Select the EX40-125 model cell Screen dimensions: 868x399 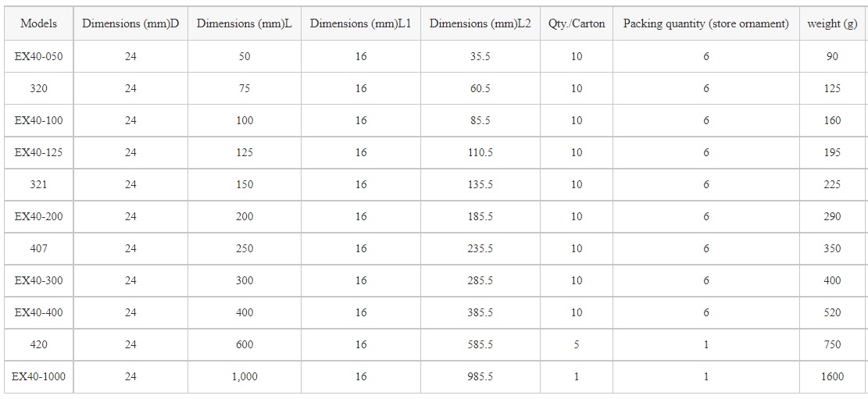point(38,152)
